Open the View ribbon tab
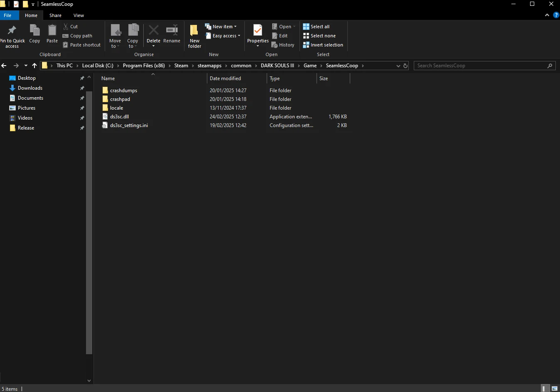The height and width of the screenshot is (392, 560). [79, 15]
